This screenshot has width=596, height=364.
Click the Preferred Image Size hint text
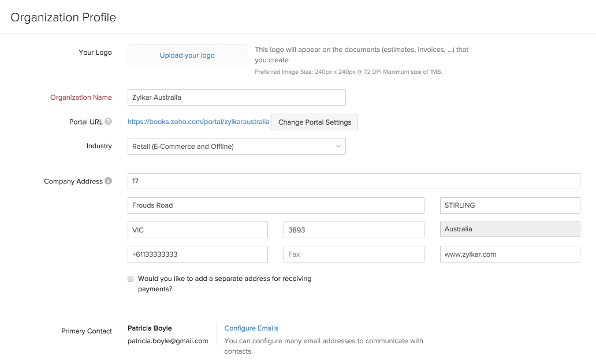pyautogui.click(x=349, y=72)
